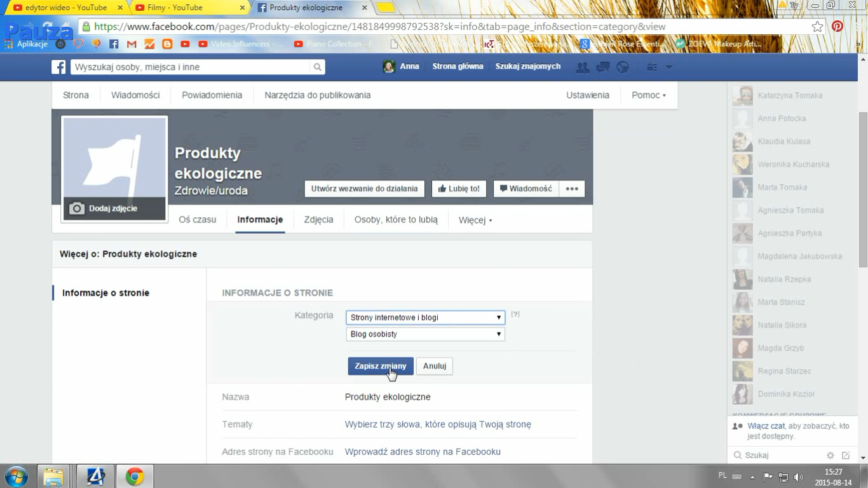868x488 pixels.
Task: Click Anna's profile picture in header
Action: point(389,66)
